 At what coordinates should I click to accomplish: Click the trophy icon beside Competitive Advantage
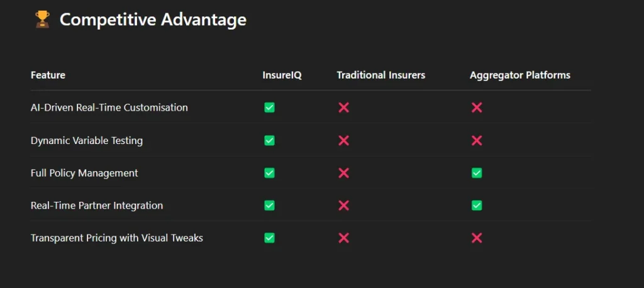point(42,19)
